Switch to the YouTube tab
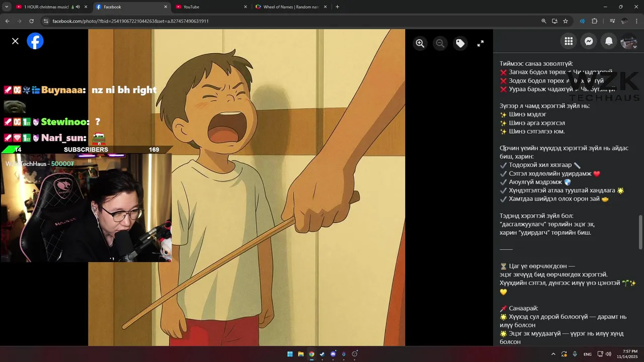The height and width of the screenshot is (362, 644). coord(212,7)
